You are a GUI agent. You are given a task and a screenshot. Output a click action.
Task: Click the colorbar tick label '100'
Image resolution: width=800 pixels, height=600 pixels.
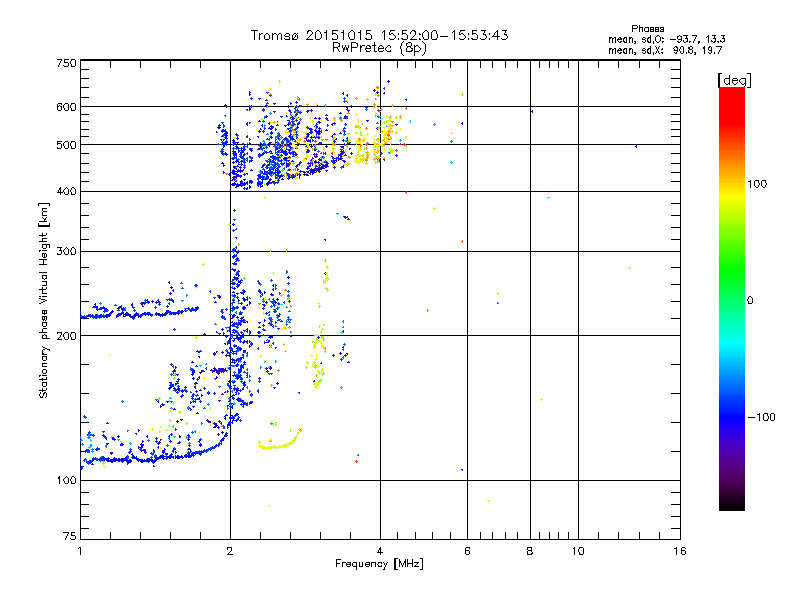point(757,184)
